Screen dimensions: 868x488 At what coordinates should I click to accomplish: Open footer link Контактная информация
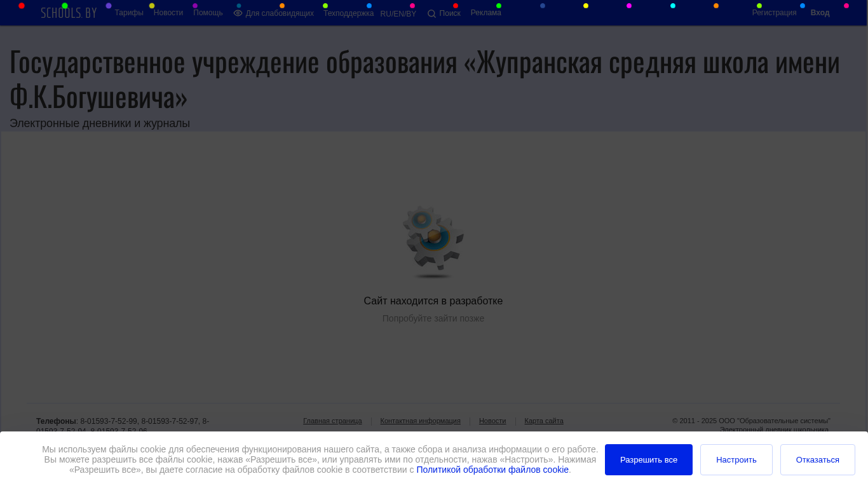point(420,421)
